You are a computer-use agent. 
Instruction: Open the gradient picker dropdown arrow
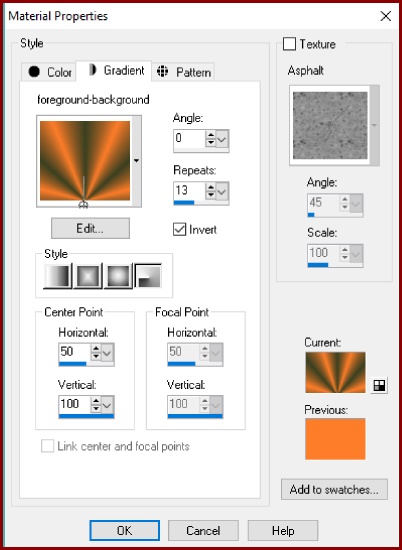[x=136, y=161]
